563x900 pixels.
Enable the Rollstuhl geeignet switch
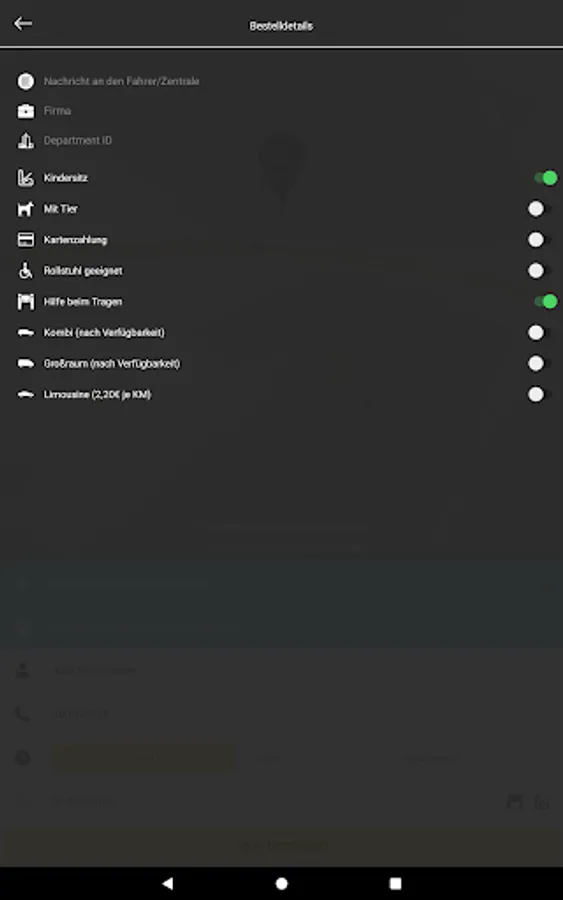[541, 270]
